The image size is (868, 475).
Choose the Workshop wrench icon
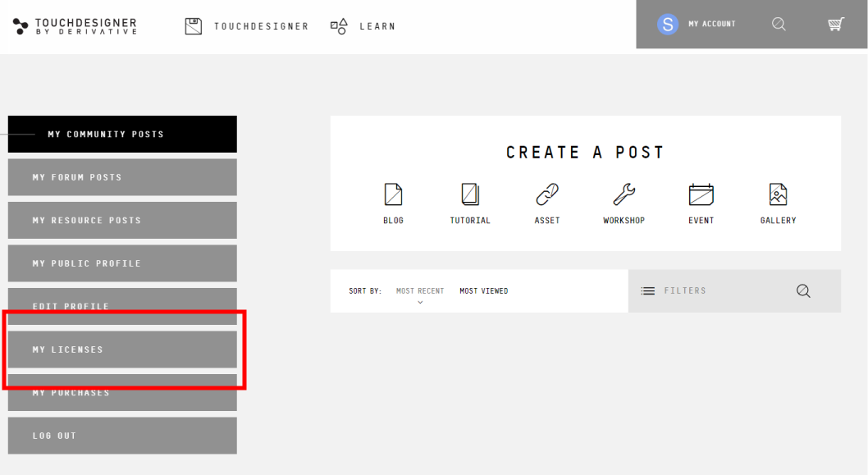(624, 194)
